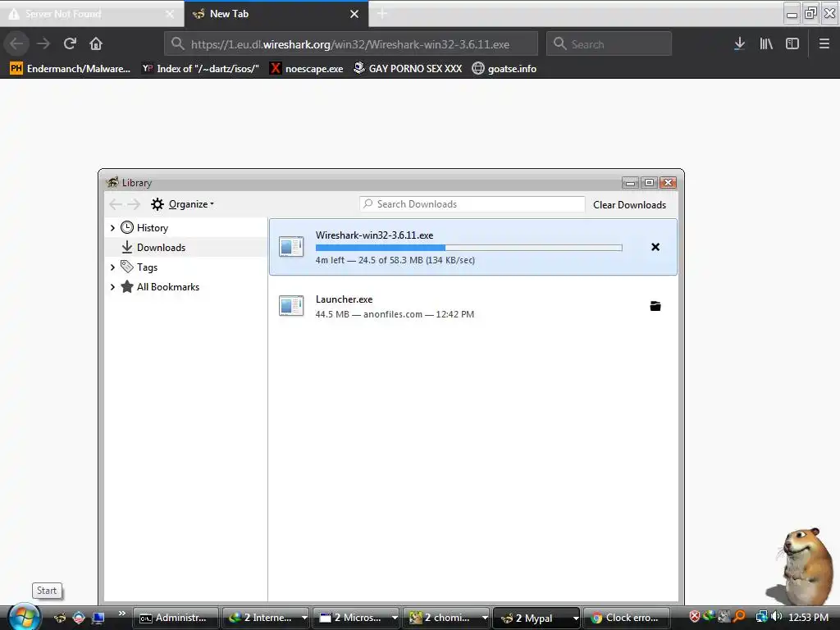The width and height of the screenshot is (840, 630).
Task: Expand the Tags tree item
Action: tap(112, 267)
